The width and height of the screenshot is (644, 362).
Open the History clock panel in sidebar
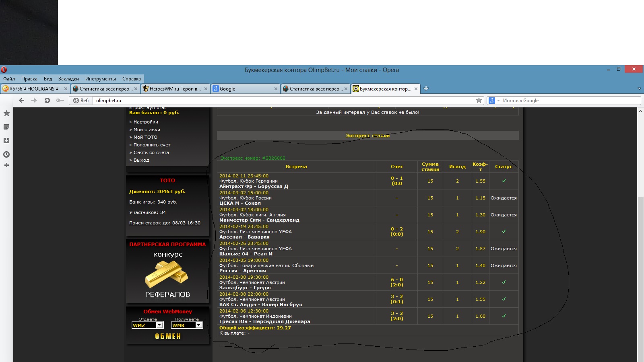coord(6,154)
